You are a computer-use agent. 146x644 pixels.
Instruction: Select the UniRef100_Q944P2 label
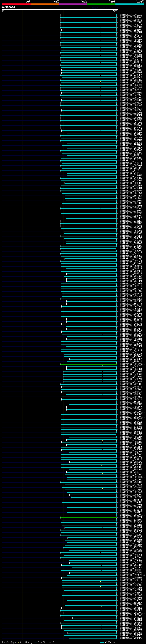131,638
